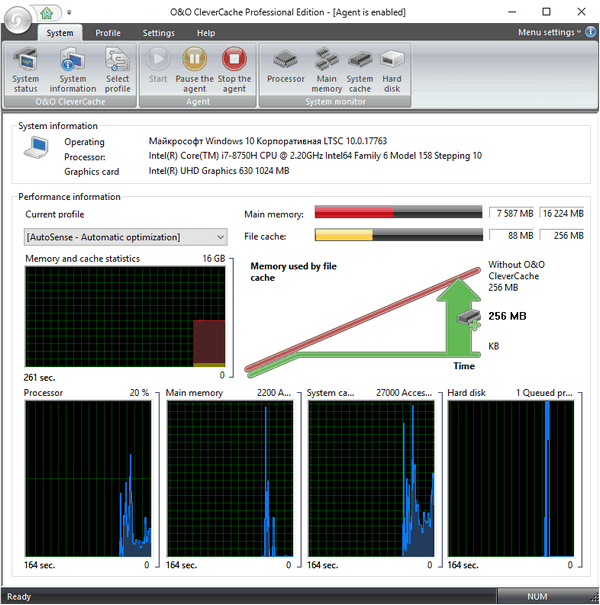Click the blue info help icon
Image resolution: width=600 pixels, height=605 pixels.
click(x=591, y=32)
